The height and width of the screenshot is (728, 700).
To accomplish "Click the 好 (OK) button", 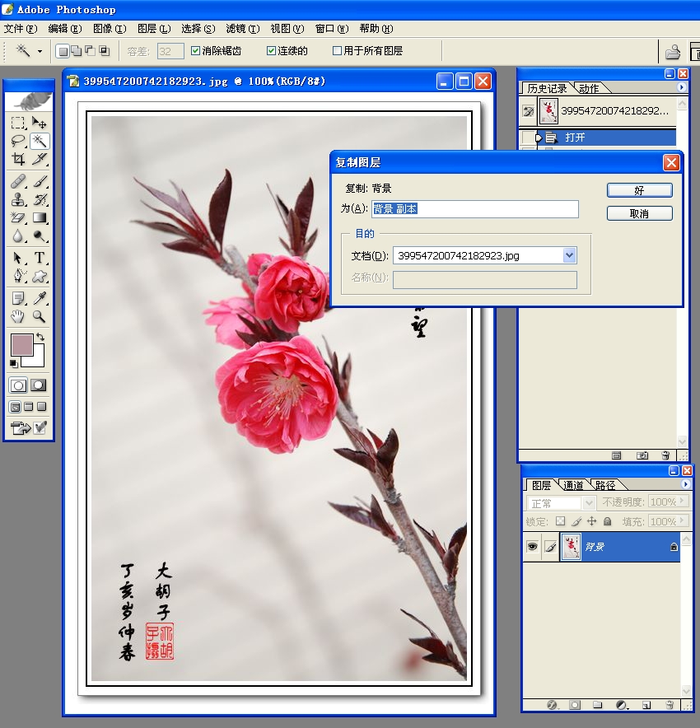I will click(x=639, y=190).
